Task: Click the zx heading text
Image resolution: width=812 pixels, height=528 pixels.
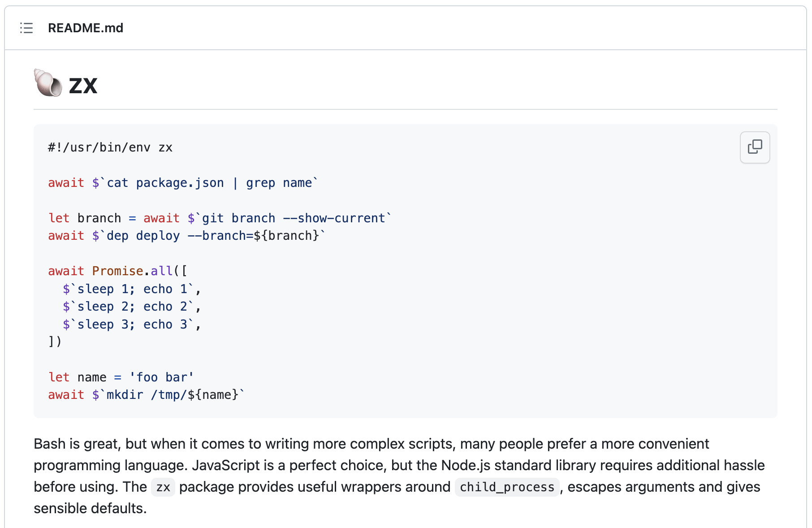Action: coord(83,86)
